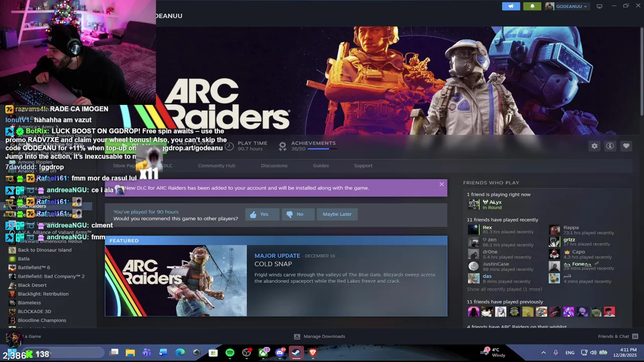Open friend grizz's profile avatar
This screenshot has height=362, width=644.
click(554, 242)
